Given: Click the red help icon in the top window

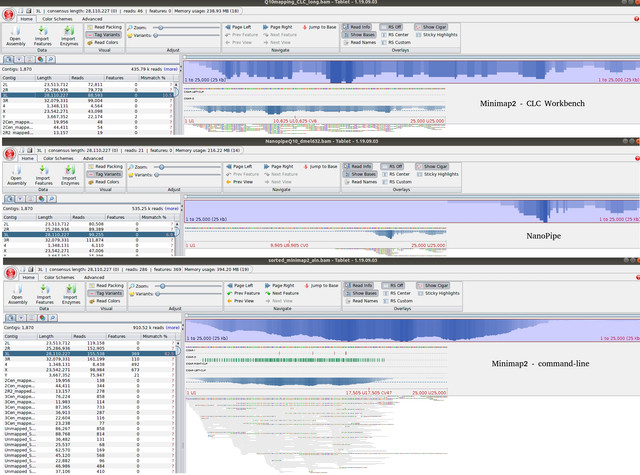Looking at the screenshot, I should 636,19.
